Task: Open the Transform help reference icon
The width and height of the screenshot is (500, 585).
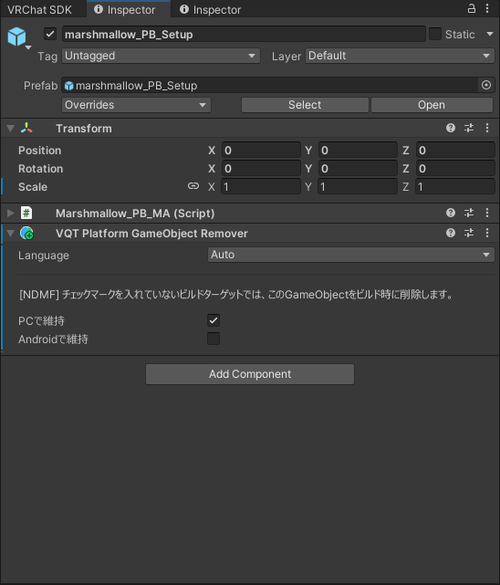Action: 450,128
